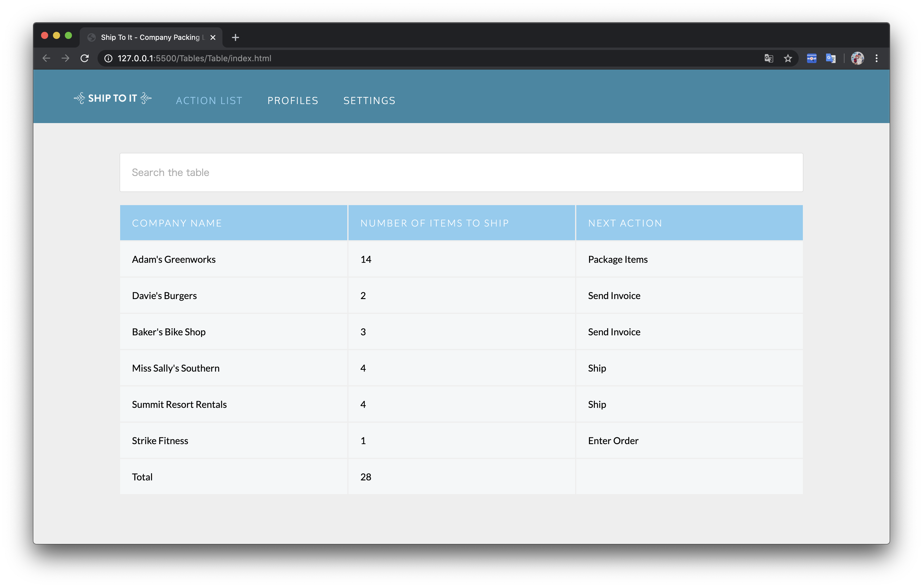923x588 pixels.
Task: Open Settings from the nav bar
Action: (x=369, y=100)
